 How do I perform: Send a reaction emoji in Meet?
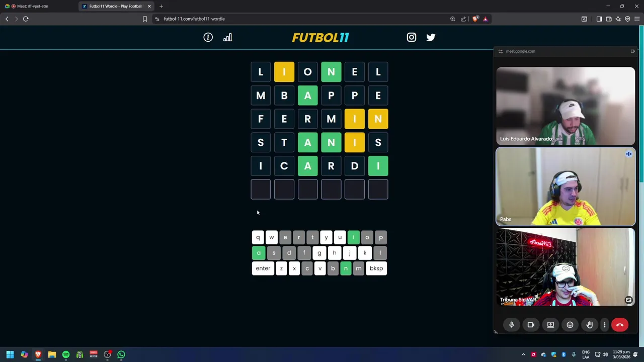570,325
